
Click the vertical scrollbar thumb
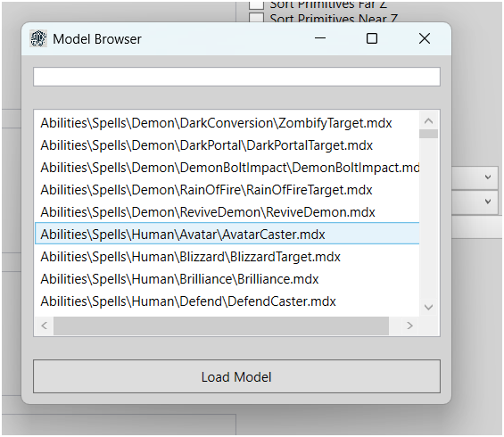click(428, 134)
